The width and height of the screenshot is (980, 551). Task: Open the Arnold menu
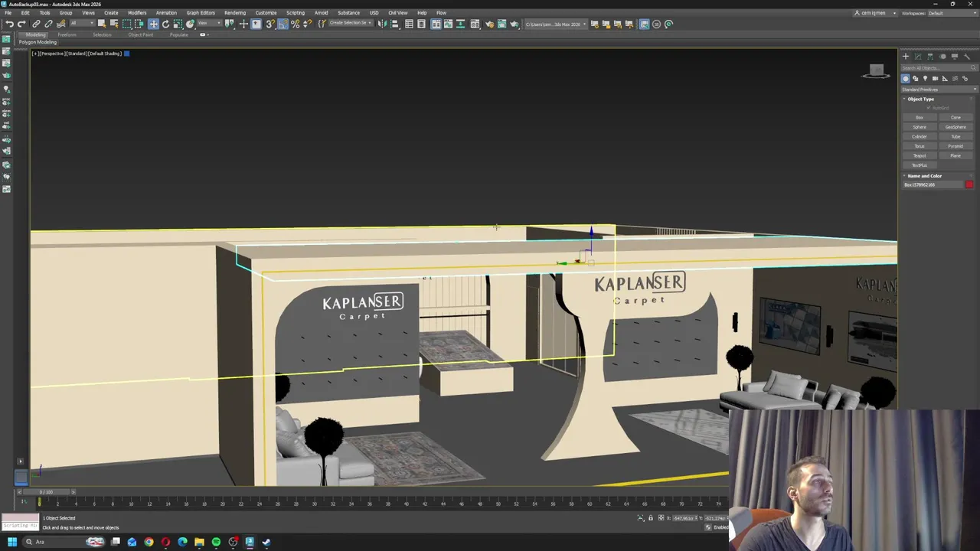coord(321,13)
